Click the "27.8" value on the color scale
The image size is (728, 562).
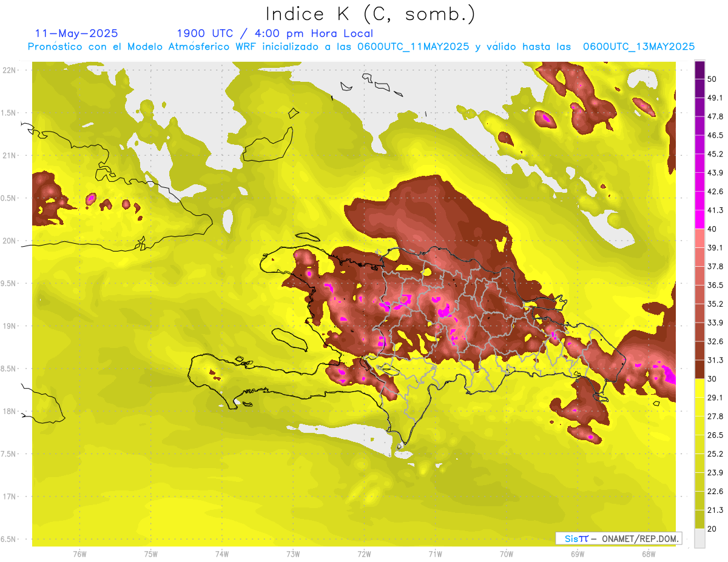(x=715, y=416)
